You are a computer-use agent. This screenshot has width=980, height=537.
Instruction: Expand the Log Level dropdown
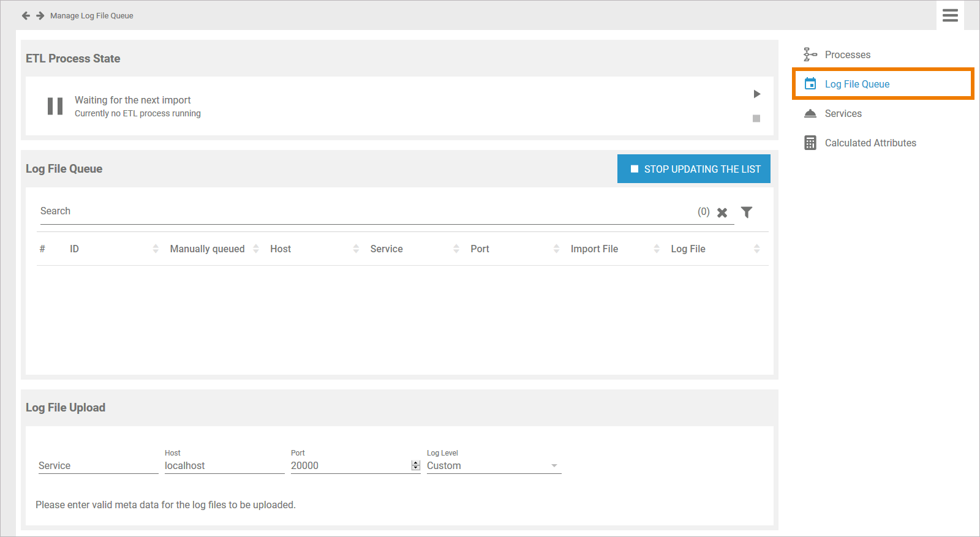(x=493, y=465)
